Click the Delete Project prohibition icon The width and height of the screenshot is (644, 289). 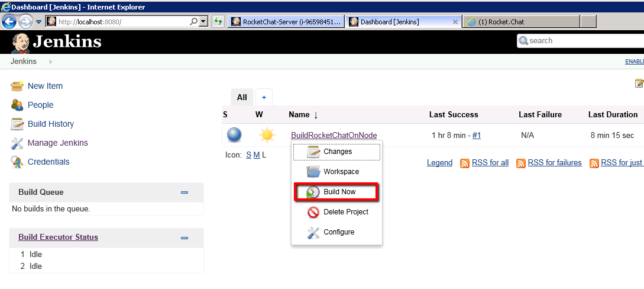(313, 212)
